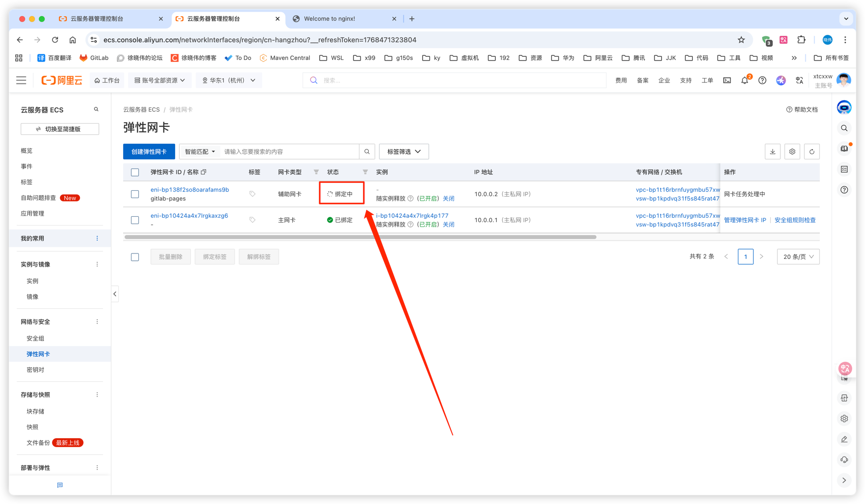865x504 pixels.
Task: Change the 20 条/页 page size dropdown
Action: click(798, 256)
